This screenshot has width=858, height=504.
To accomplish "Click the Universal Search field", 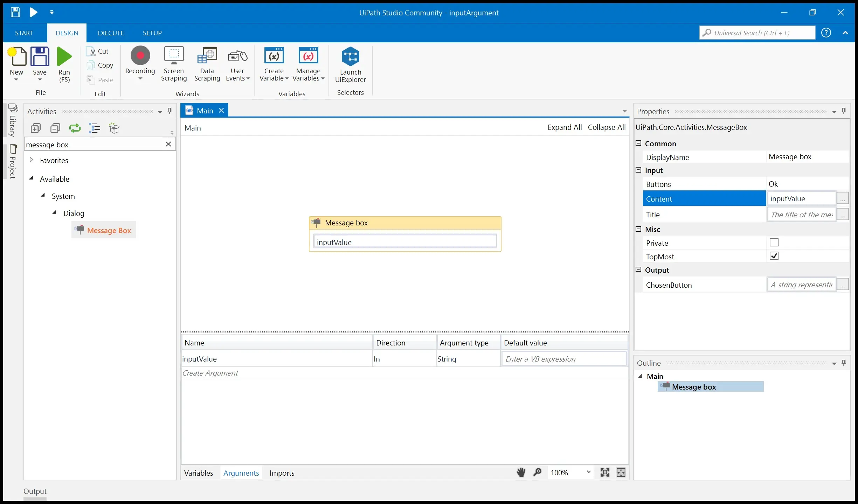I will pos(757,33).
